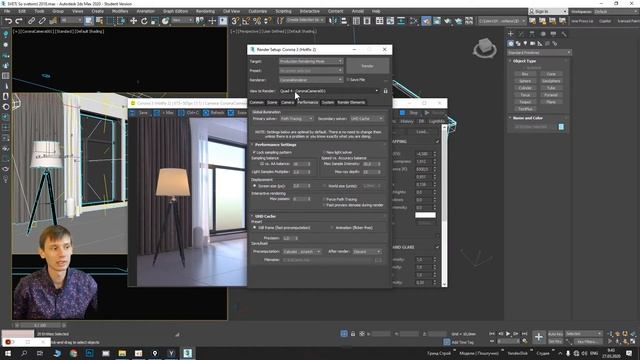Click the Mirror tool icon
This screenshot has width=640, height=360.
pos(333,21)
